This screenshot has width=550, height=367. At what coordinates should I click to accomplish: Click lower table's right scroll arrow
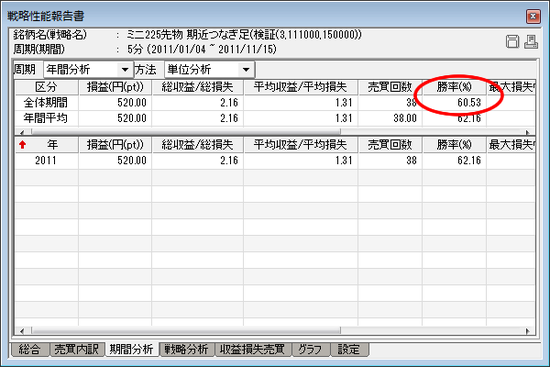(528, 331)
